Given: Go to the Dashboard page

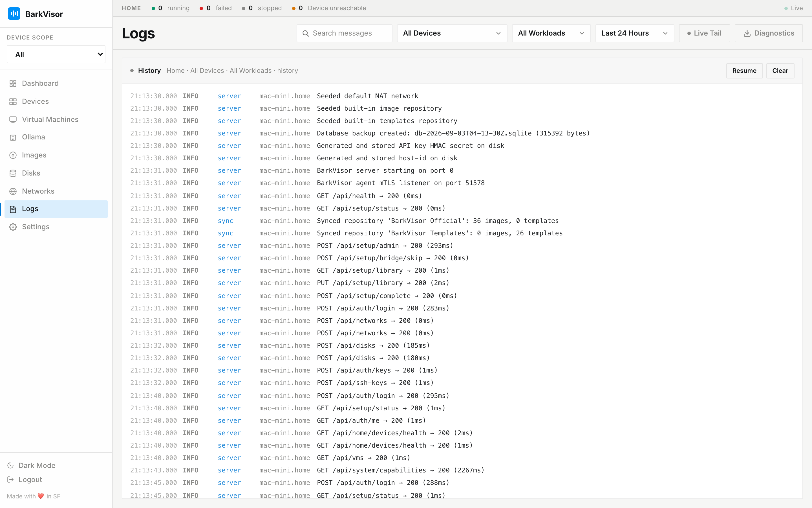Looking at the screenshot, I should pos(56,83).
